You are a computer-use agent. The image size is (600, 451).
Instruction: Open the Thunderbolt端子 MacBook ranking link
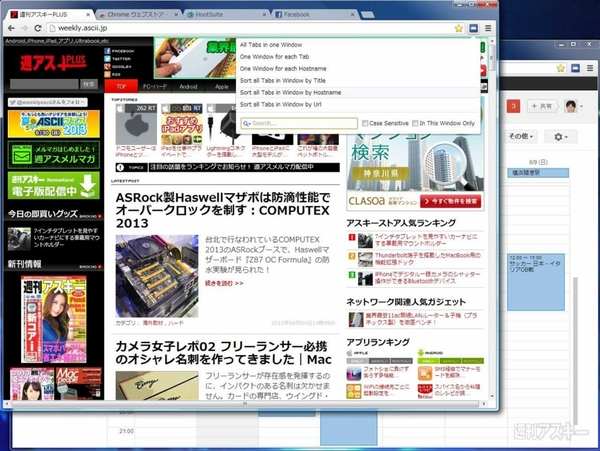(427, 259)
